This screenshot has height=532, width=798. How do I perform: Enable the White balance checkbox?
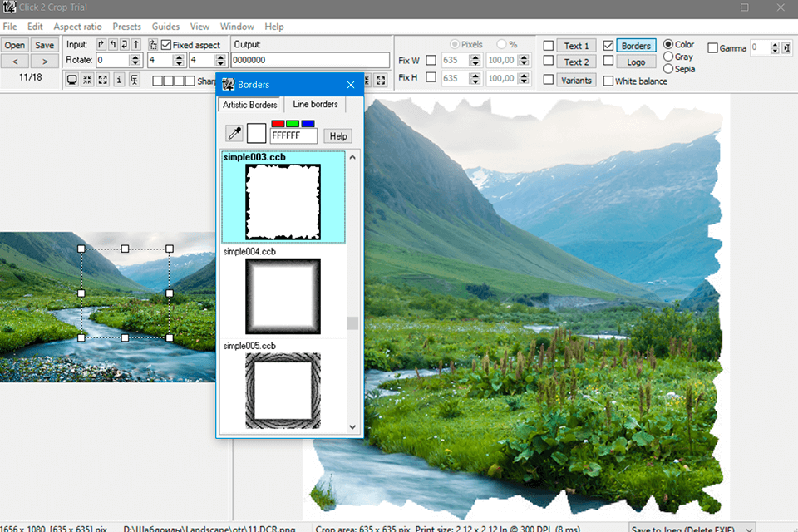pos(608,81)
